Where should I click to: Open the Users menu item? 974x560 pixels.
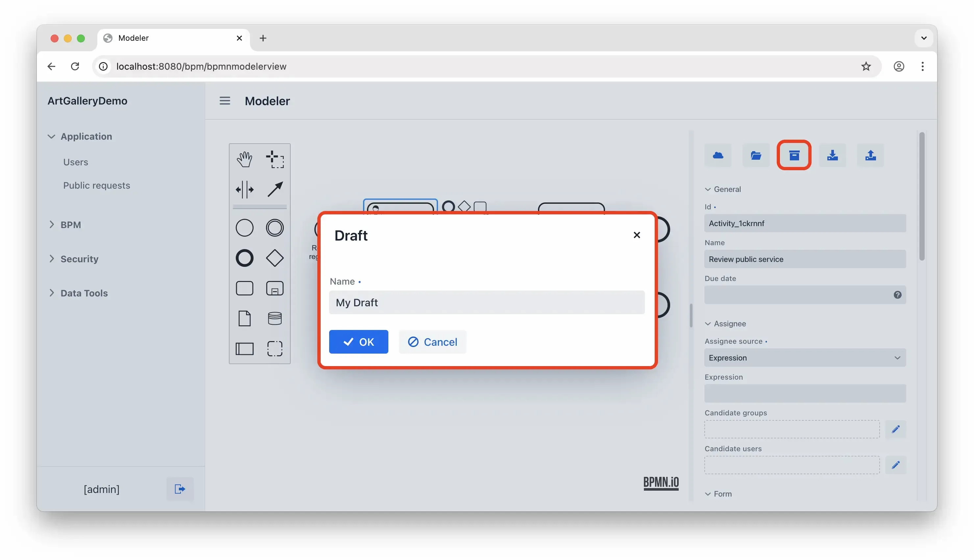[75, 162]
